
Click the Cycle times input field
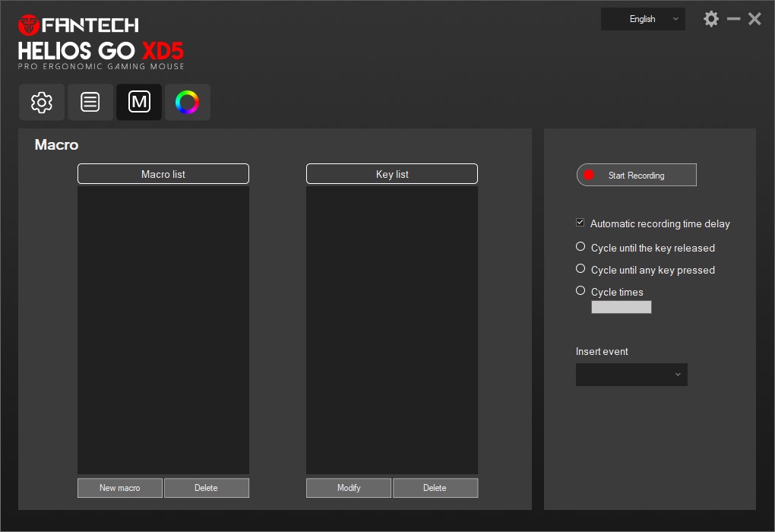(622, 307)
